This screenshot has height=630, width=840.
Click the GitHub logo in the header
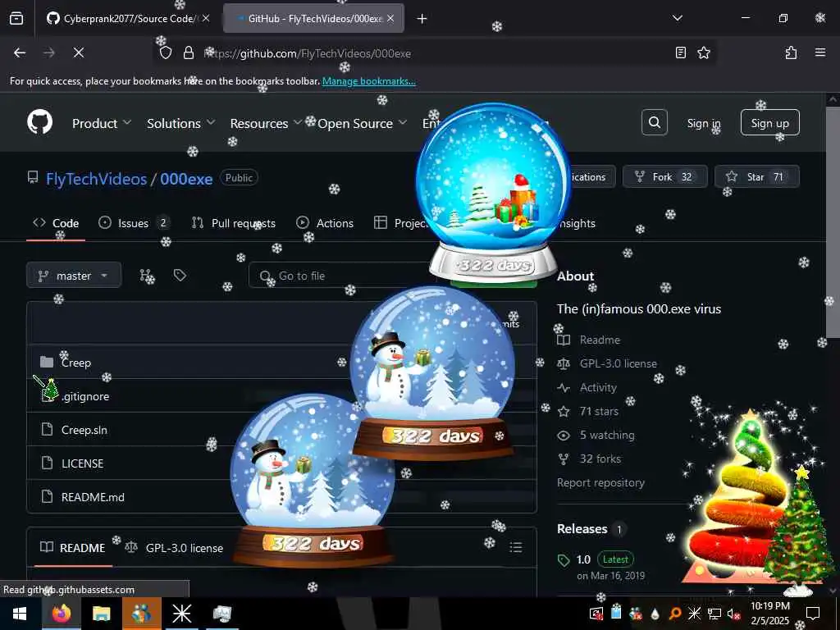point(40,122)
